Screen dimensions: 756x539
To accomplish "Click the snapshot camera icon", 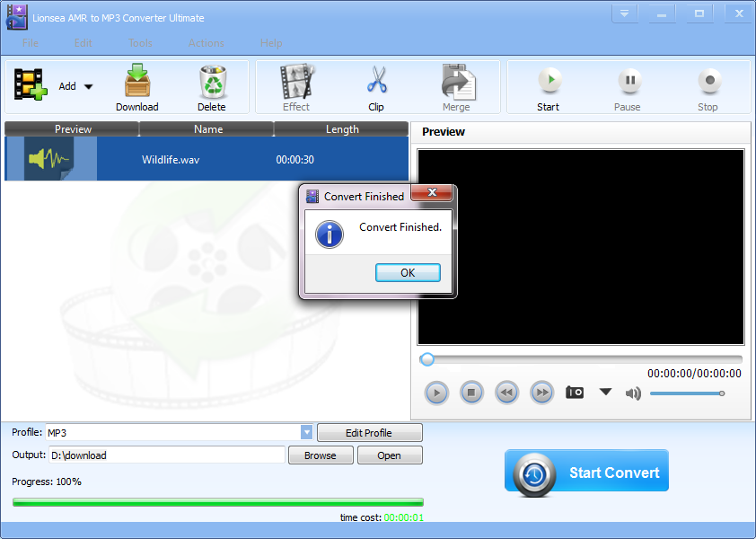I will [x=575, y=393].
